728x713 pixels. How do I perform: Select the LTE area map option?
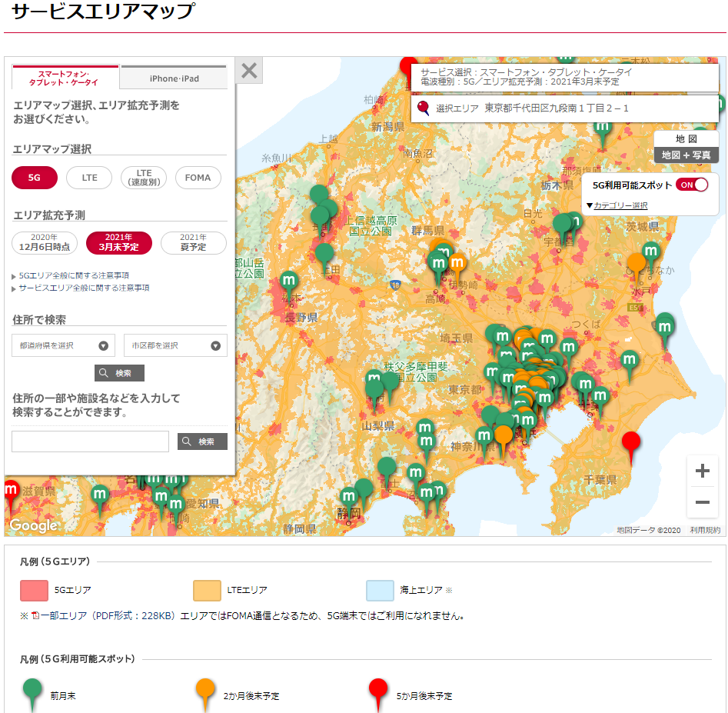[x=89, y=178]
